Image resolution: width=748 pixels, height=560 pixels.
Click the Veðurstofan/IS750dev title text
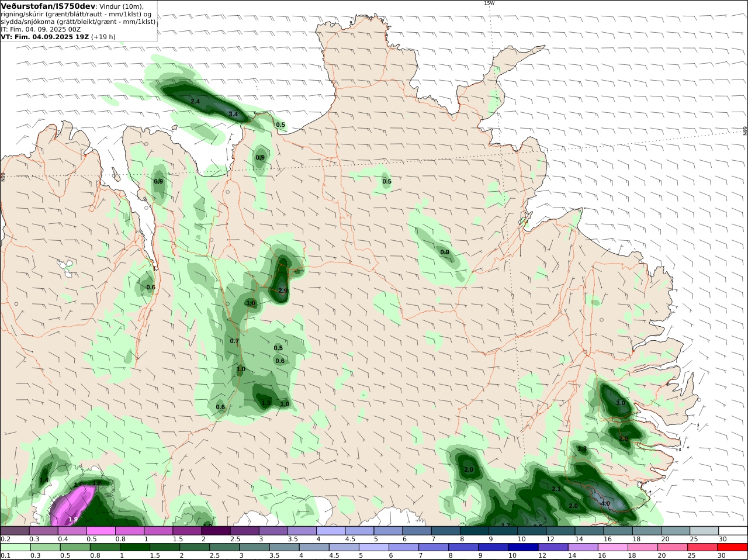pyautogui.click(x=48, y=6)
